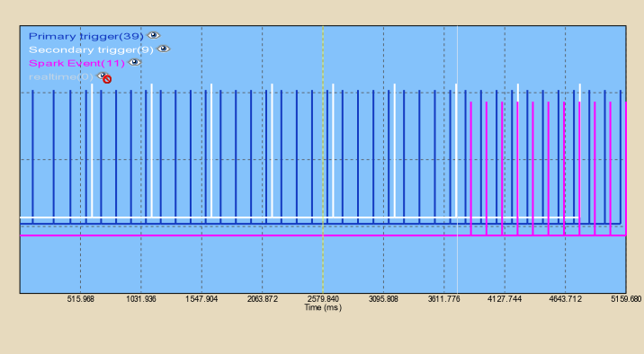Select the Spark Event(11) legend label
This screenshot has height=354, width=644.
point(76,64)
